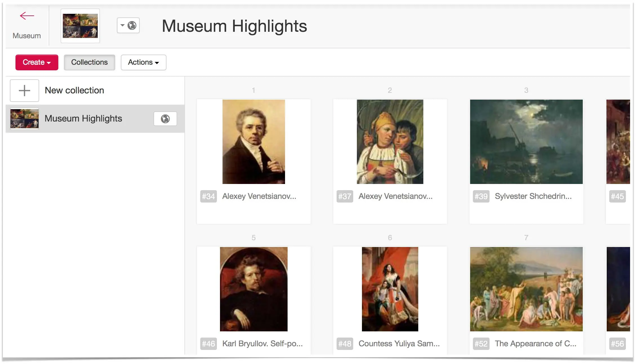Select the Museum Highlights collection item
Screen dimensions: 636x364
pos(95,119)
